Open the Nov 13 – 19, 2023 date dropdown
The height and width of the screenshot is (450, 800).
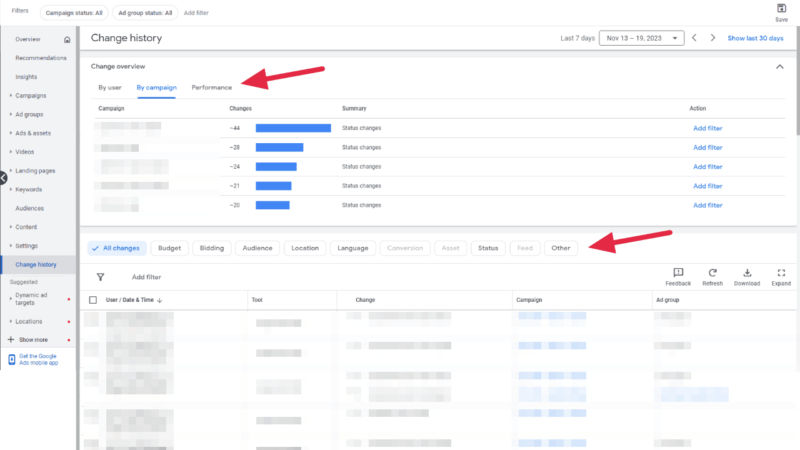click(641, 38)
